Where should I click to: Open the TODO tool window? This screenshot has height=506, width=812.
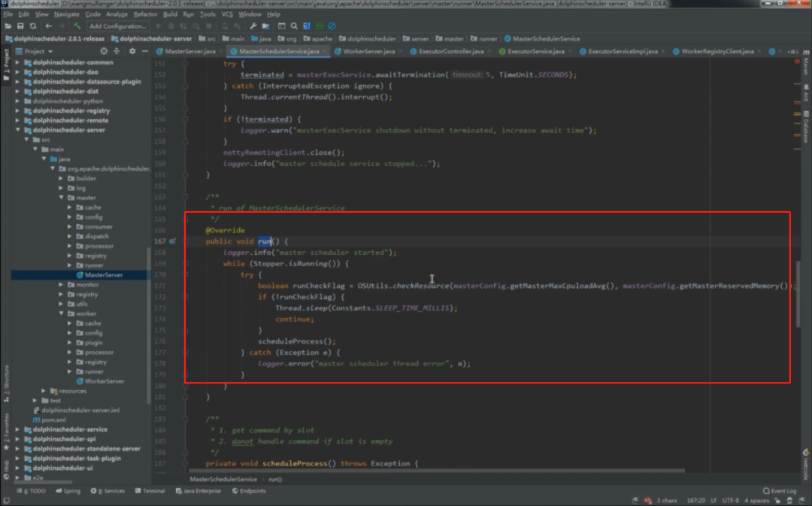pos(31,491)
